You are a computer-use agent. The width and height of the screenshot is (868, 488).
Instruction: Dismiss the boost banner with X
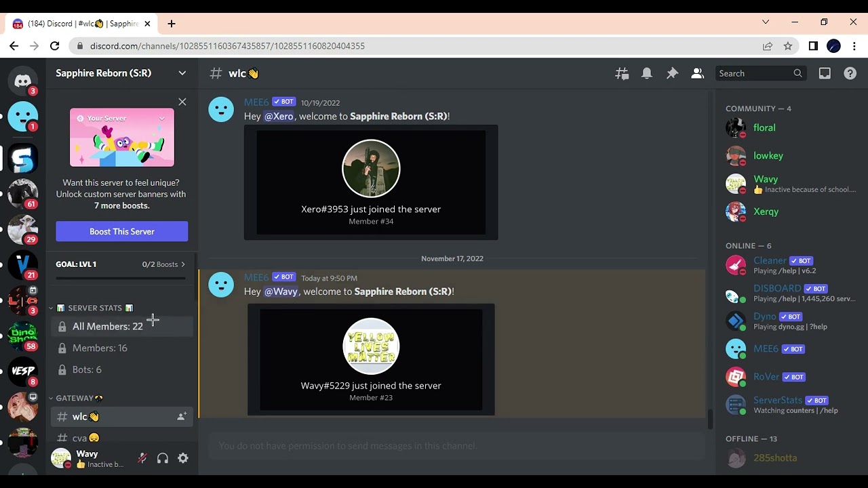pos(182,102)
